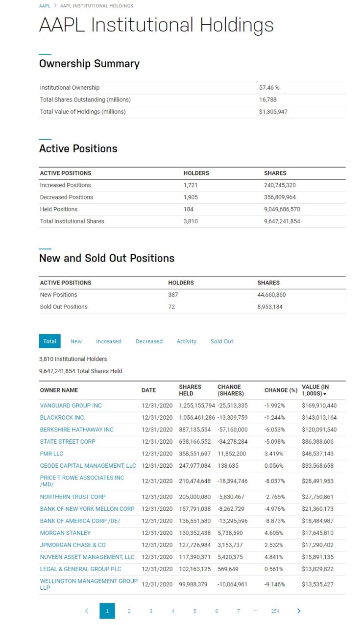Viewport: 364px width, 625px height.
Task: Go to page 2 of holders
Action: click(129, 611)
